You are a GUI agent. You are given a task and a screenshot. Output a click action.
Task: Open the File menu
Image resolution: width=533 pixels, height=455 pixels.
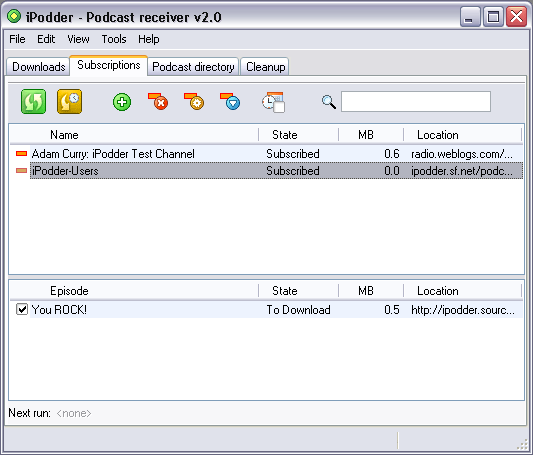click(x=17, y=39)
